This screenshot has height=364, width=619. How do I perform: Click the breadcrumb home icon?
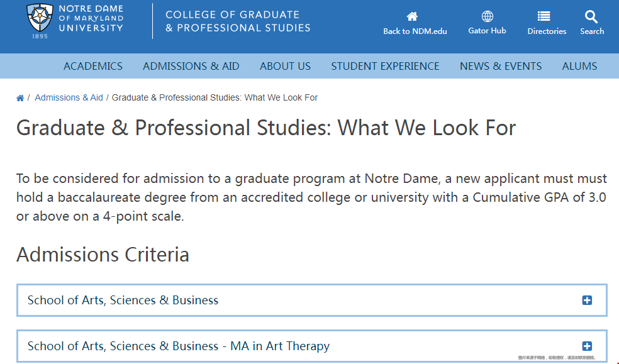tap(20, 98)
